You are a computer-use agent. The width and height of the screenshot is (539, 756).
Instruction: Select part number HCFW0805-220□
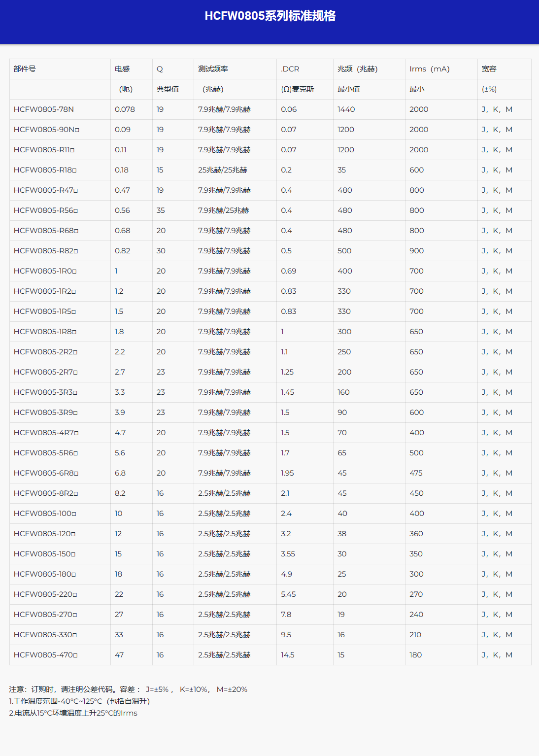tap(45, 594)
